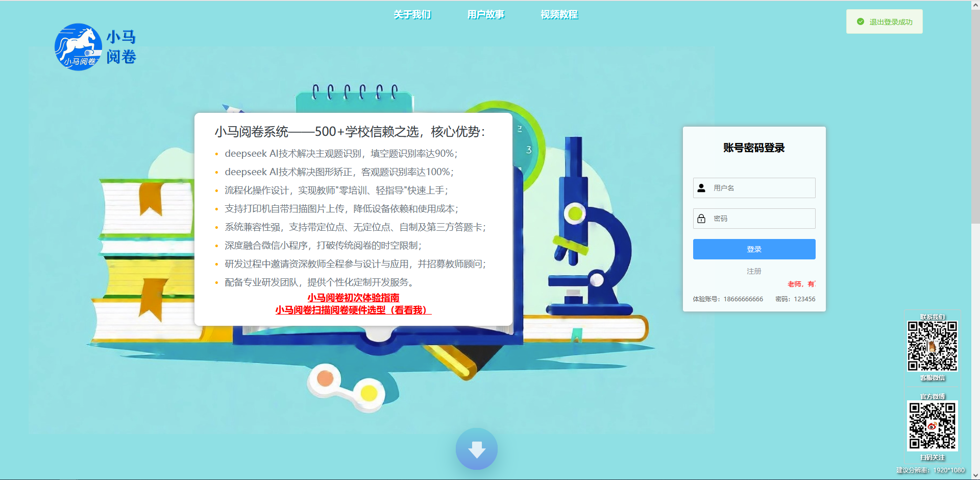
Task: Click the blue 登录 button
Action: [754, 249]
